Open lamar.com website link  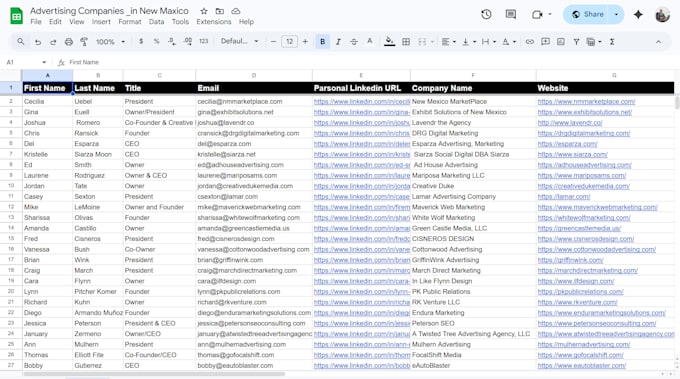(564, 196)
